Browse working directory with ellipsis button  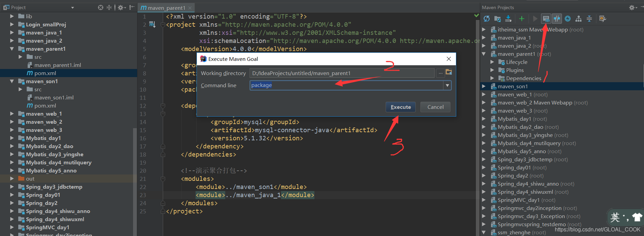click(x=440, y=73)
